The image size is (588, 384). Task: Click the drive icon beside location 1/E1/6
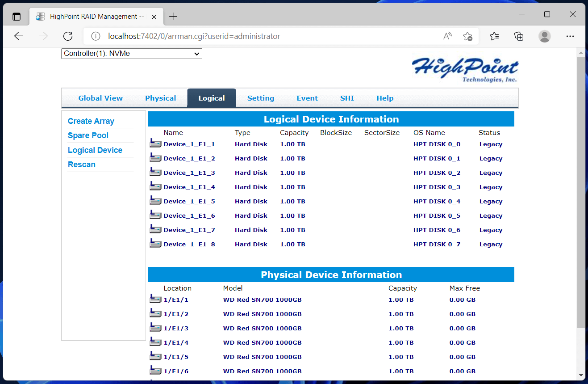[155, 371]
